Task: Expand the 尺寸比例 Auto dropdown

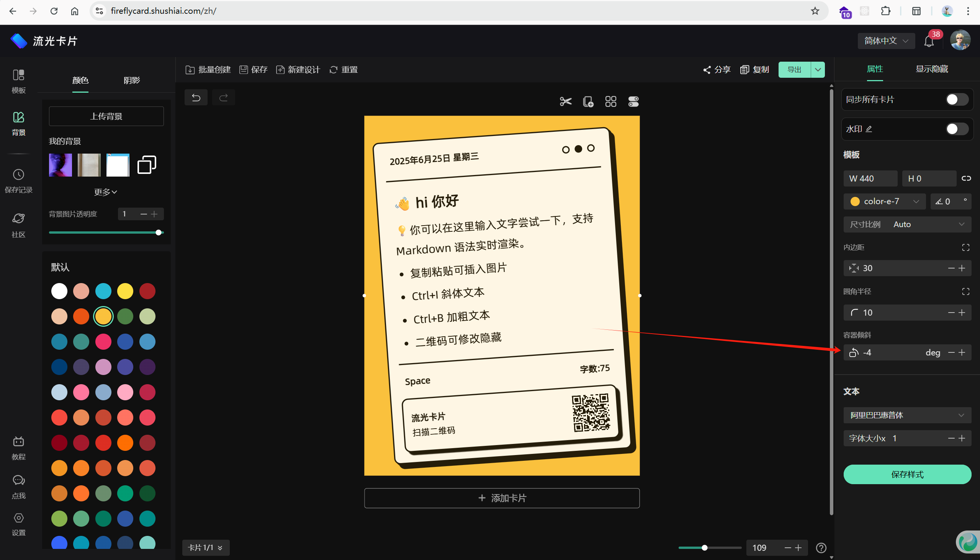Action: point(907,224)
